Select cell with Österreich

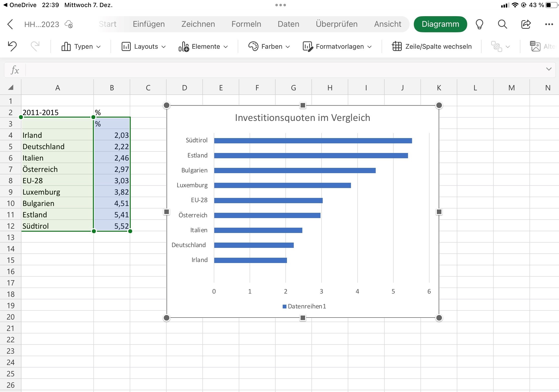(58, 169)
